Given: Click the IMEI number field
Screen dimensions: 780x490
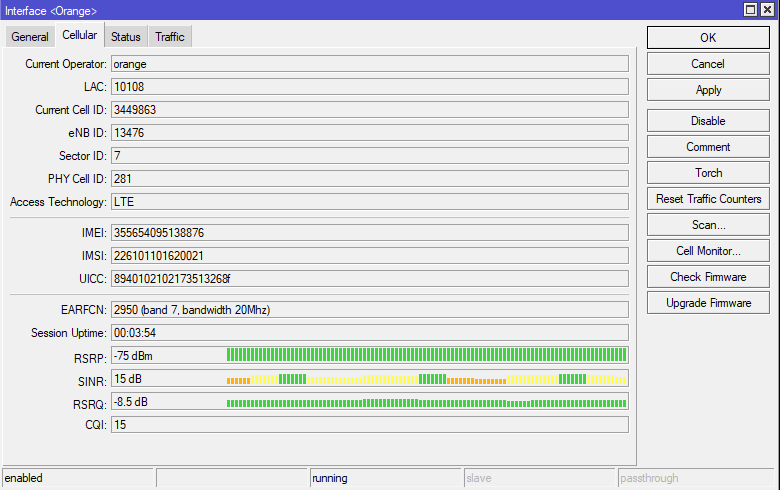Looking at the screenshot, I should [x=370, y=233].
